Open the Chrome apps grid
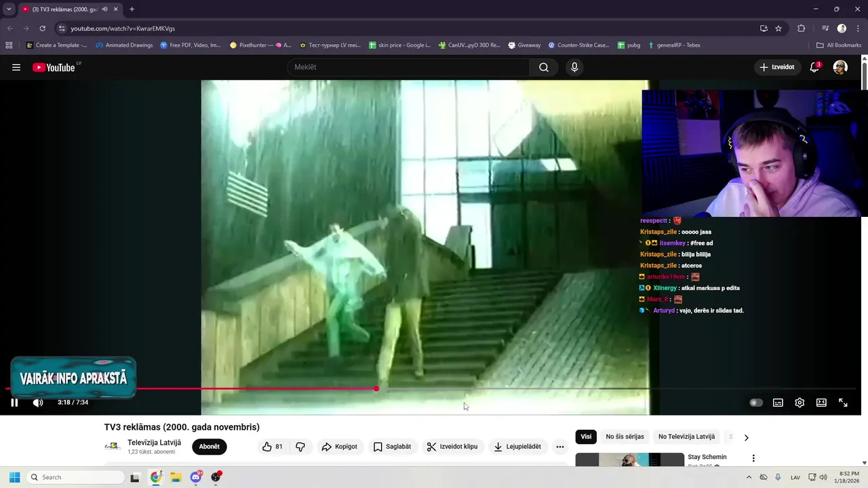The height and width of the screenshot is (488, 868). pyautogui.click(x=9, y=45)
